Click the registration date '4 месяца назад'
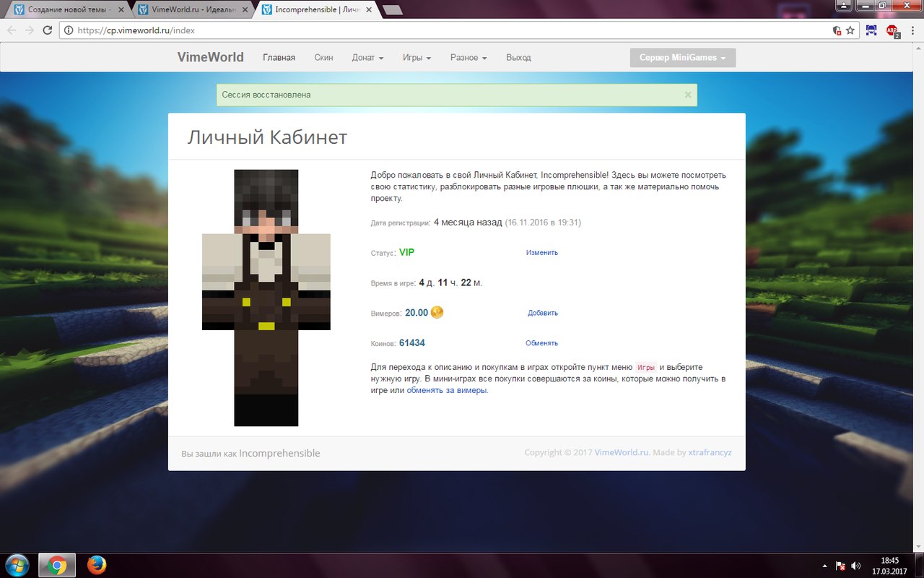The width and height of the screenshot is (924, 578). [468, 223]
